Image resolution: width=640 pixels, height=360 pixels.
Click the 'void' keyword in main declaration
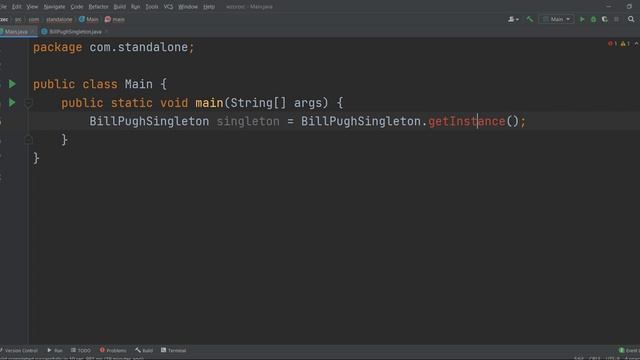pyautogui.click(x=174, y=103)
